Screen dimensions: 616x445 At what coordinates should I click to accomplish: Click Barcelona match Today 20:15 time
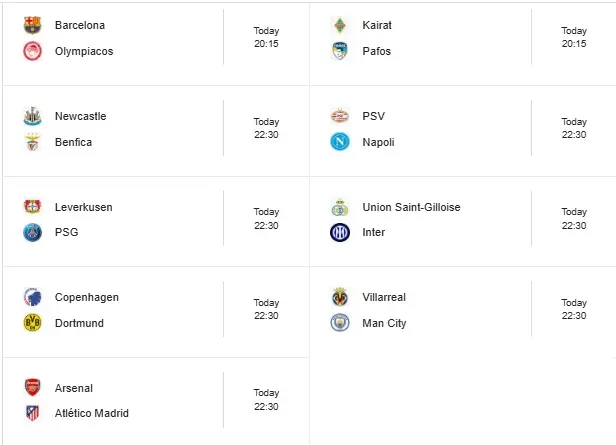click(x=266, y=37)
